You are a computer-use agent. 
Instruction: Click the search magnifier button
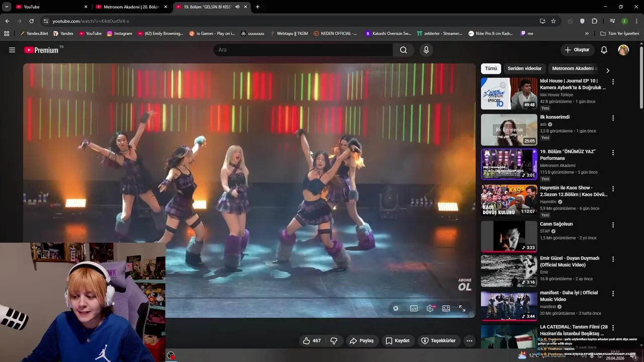404,50
